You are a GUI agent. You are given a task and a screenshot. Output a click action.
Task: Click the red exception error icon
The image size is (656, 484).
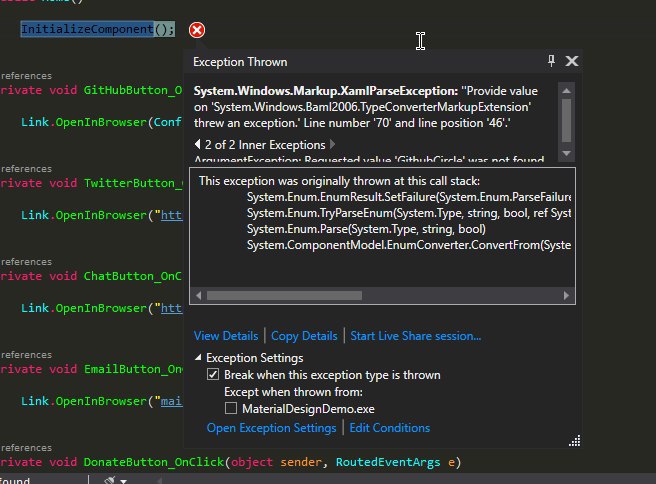coord(197,30)
